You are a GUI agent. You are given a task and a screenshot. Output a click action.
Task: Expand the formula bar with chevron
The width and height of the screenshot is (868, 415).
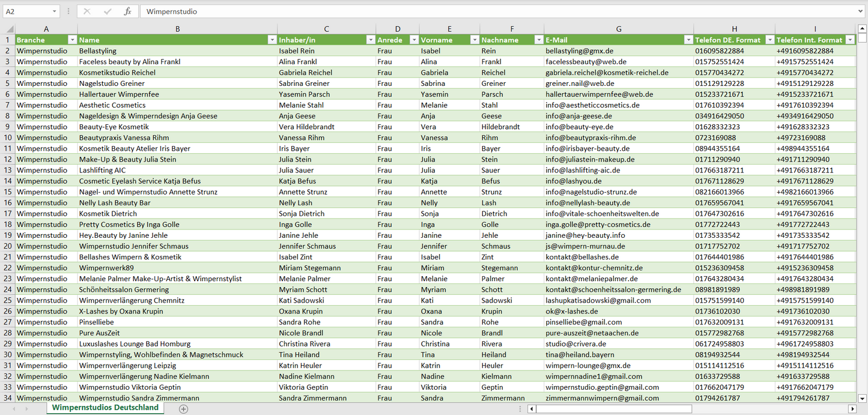tap(861, 11)
